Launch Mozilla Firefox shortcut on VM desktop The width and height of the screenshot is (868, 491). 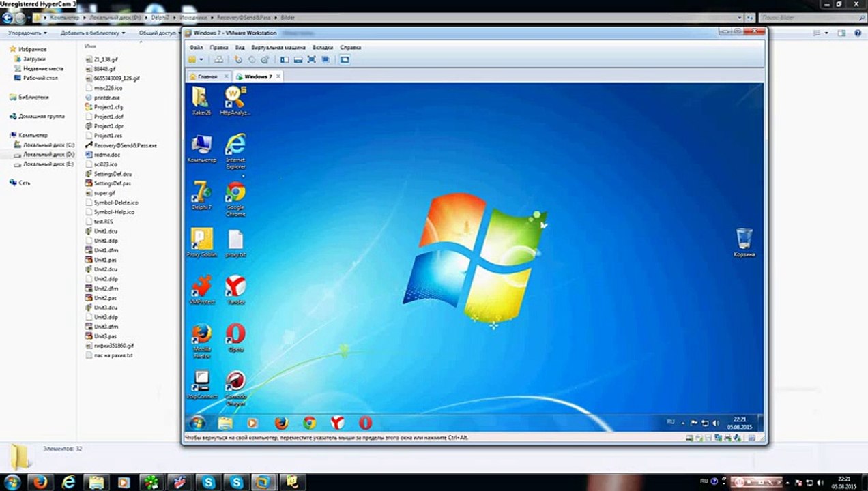tap(201, 340)
